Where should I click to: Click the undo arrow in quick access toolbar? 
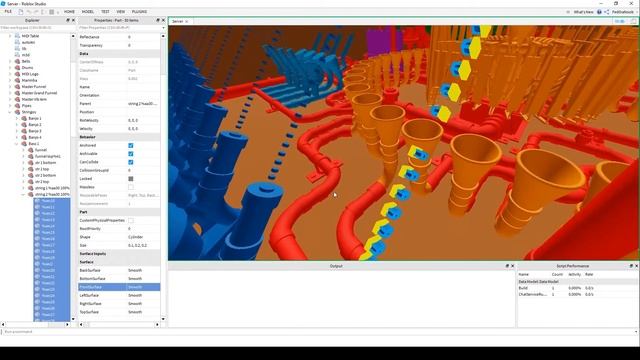pyautogui.click(x=29, y=12)
